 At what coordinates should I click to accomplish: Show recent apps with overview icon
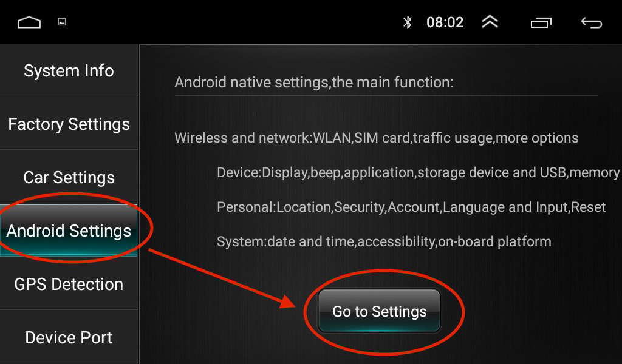click(541, 22)
